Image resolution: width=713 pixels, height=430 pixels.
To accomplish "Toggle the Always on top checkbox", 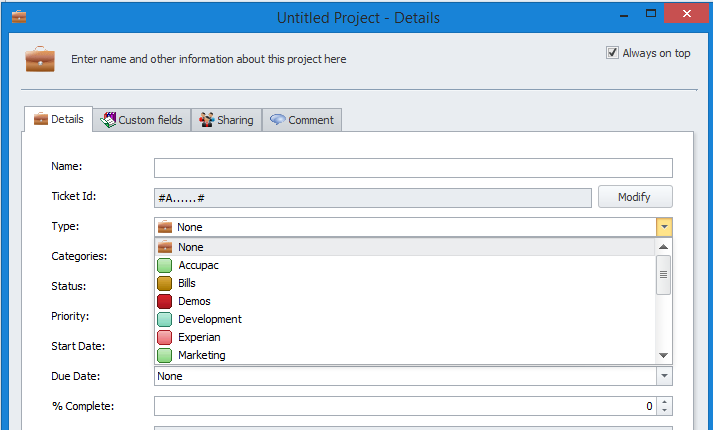I will [613, 53].
